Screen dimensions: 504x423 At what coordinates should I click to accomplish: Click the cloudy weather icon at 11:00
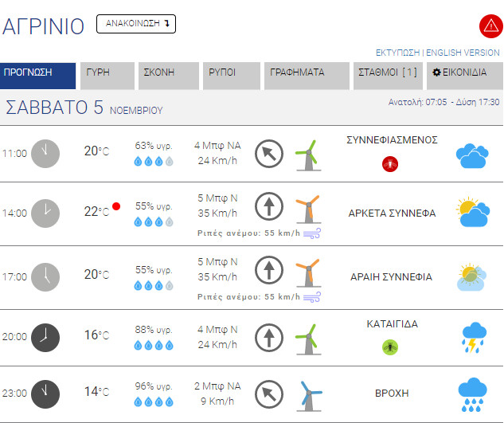pyautogui.click(x=473, y=155)
